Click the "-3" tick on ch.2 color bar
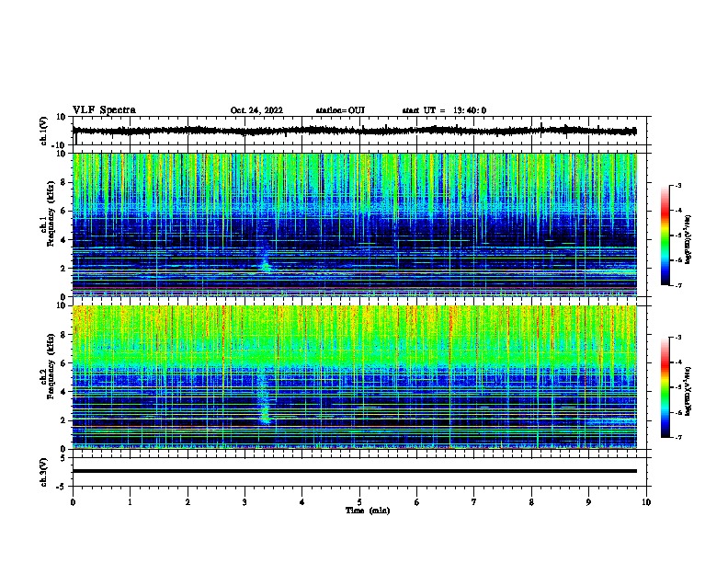This screenshot has width=728, height=563. (678, 338)
